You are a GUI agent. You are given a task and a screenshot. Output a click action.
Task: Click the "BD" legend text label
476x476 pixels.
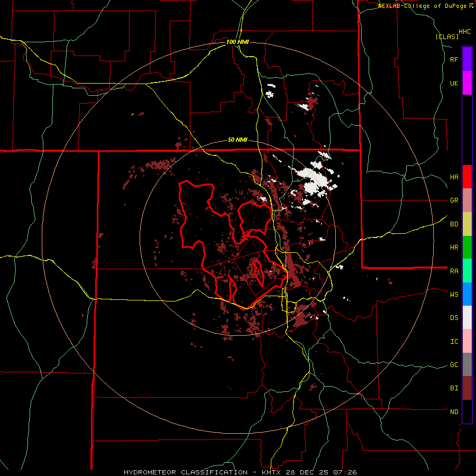coord(454,224)
